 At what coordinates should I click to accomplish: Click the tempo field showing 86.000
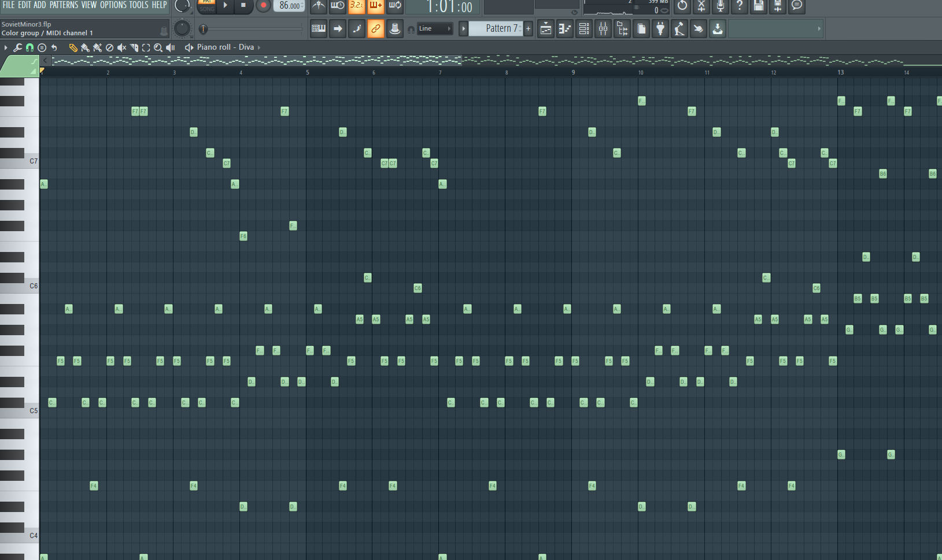289,6
